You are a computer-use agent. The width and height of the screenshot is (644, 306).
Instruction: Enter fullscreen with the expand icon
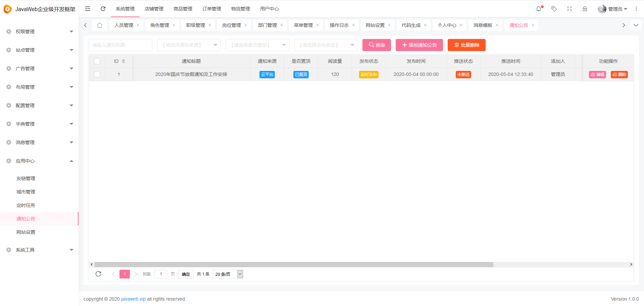coord(569,9)
